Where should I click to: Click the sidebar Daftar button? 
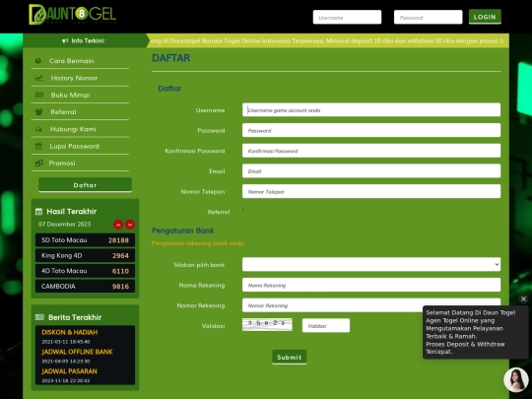85,185
